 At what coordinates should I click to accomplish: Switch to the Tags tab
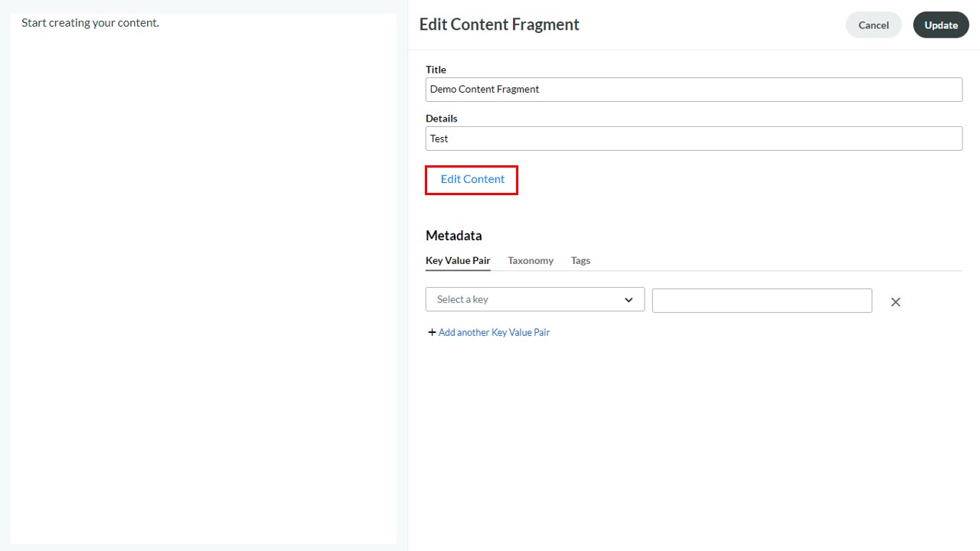click(580, 261)
